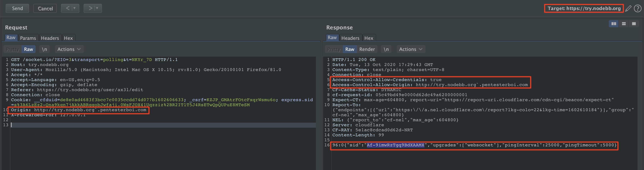Click the Accept-Encoding: gzip, deflate header

54,85
